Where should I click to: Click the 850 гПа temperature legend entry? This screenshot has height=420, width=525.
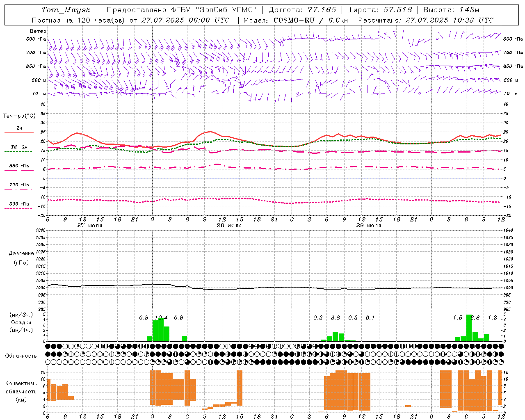19,166
